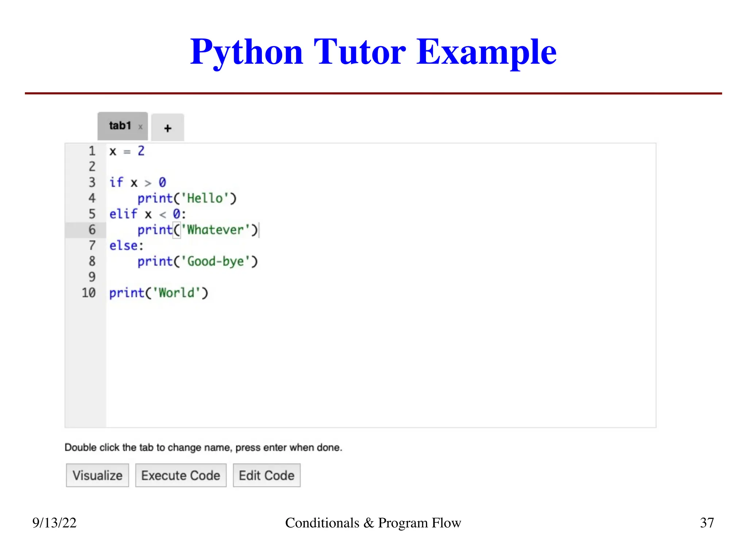The image size is (747, 560).
Task: Close tab1 with its x icon
Action: click(x=140, y=127)
